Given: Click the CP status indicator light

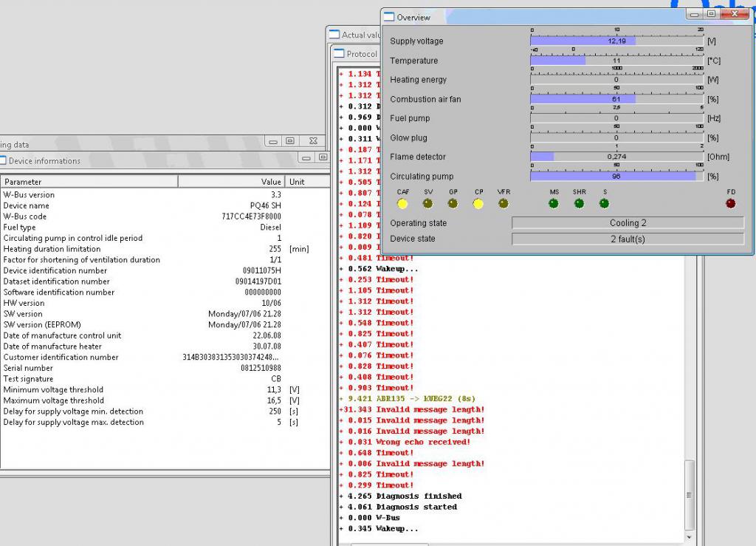Looking at the screenshot, I should 478,204.
